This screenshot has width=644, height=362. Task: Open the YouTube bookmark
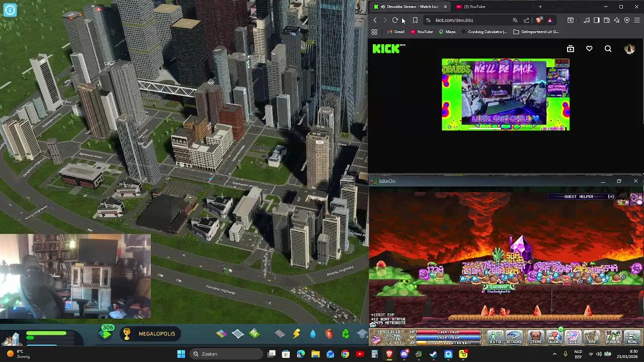[x=422, y=32]
